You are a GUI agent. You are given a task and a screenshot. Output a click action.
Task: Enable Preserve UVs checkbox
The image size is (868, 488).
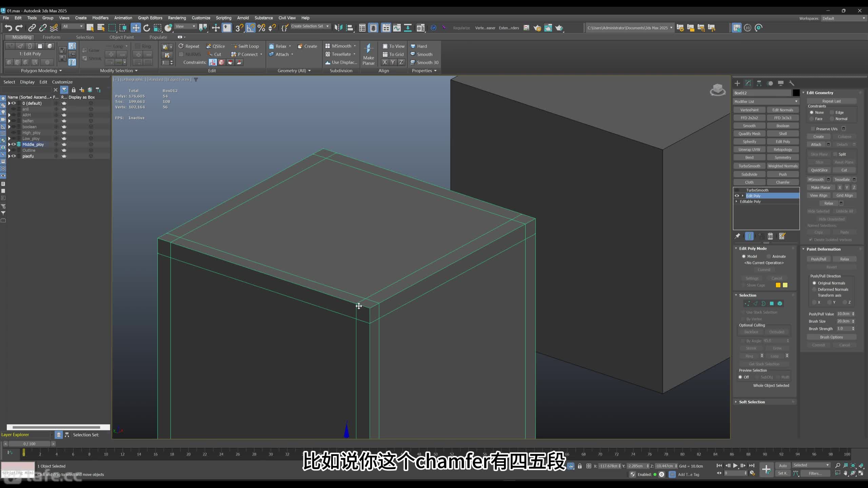(813, 129)
